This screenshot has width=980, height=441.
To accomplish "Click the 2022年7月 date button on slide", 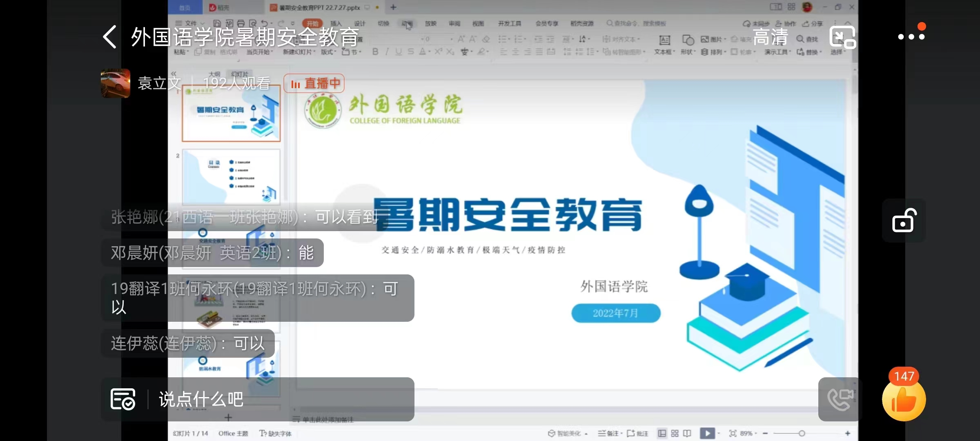I will coord(615,313).
